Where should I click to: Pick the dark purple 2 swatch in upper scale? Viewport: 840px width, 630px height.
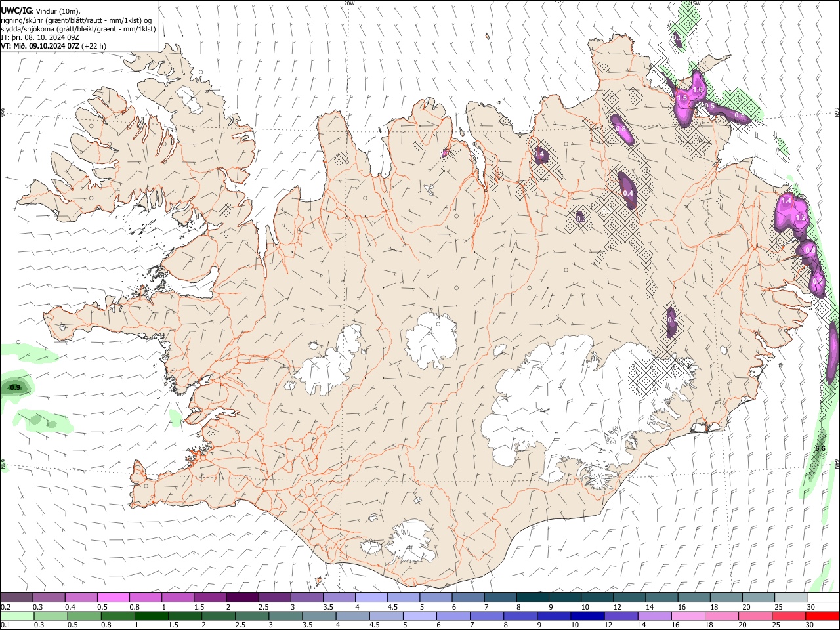(241, 597)
